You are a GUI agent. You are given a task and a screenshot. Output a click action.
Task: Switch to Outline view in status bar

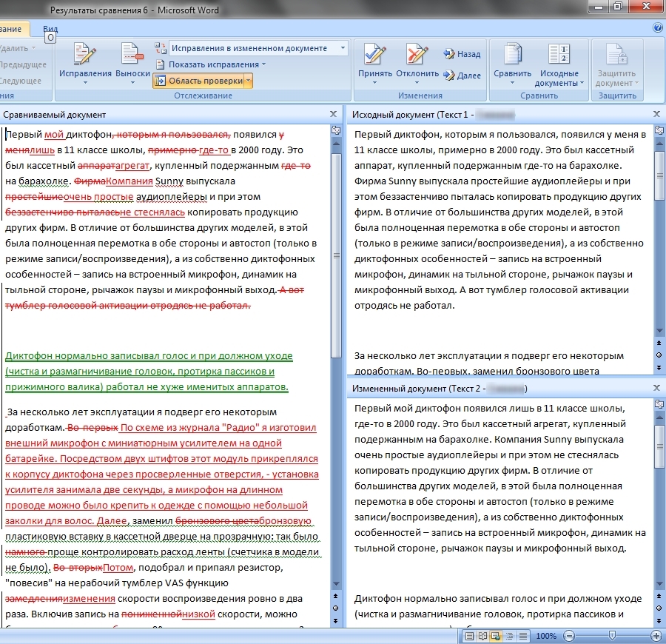(x=509, y=636)
